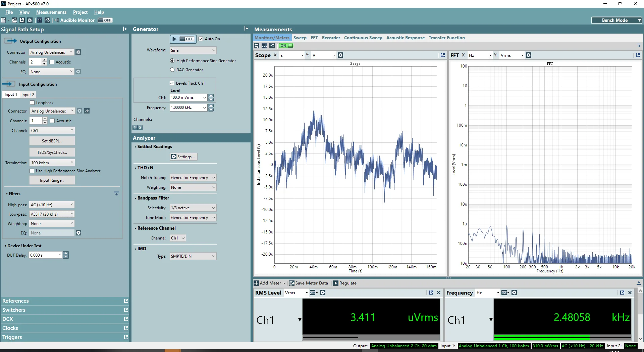
Task: Pop out the FFT graph window
Action: click(x=638, y=55)
